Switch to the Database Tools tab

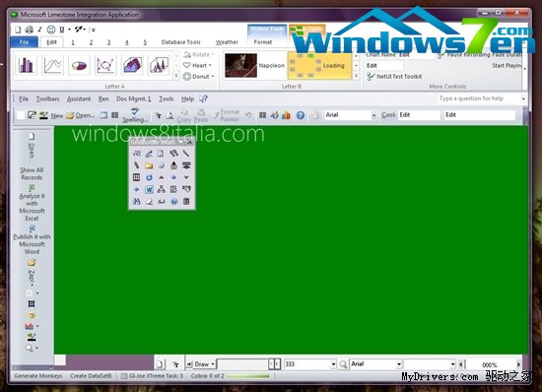pyautogui.click(x=180, y=42)
